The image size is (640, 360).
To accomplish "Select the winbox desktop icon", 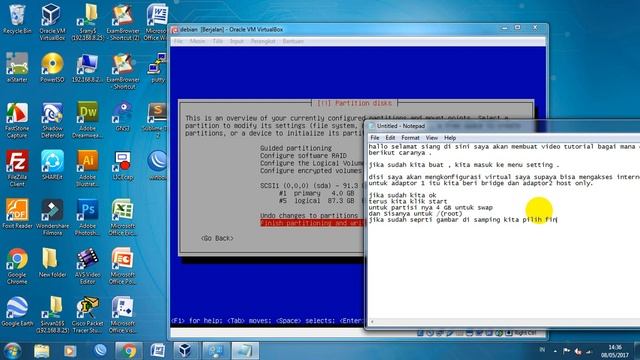I will [158, 165].
